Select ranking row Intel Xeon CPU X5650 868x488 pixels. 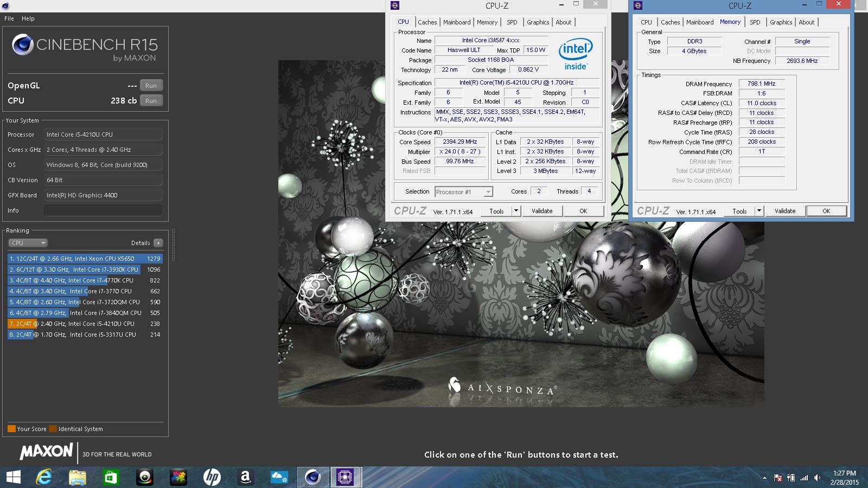click(x=85, y=259)
